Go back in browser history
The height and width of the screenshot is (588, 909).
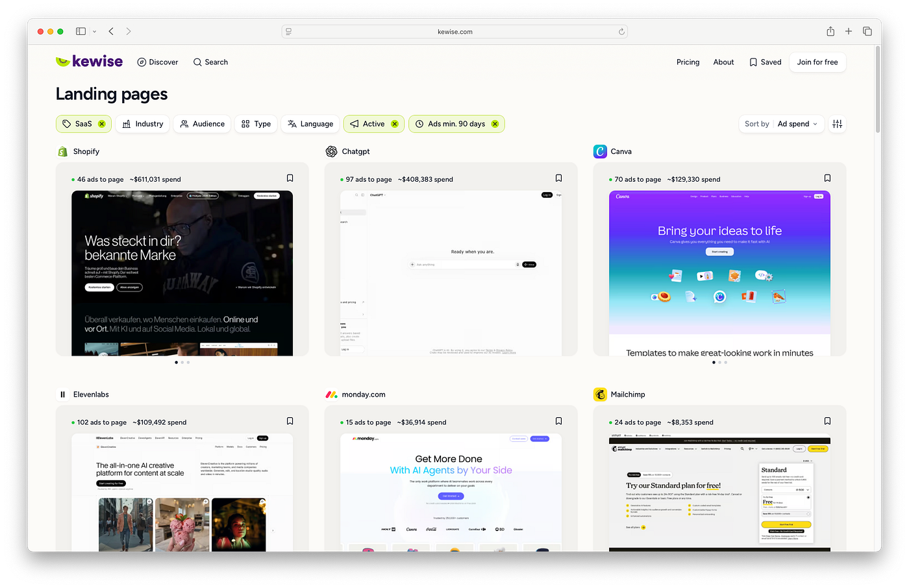[112, 31]
